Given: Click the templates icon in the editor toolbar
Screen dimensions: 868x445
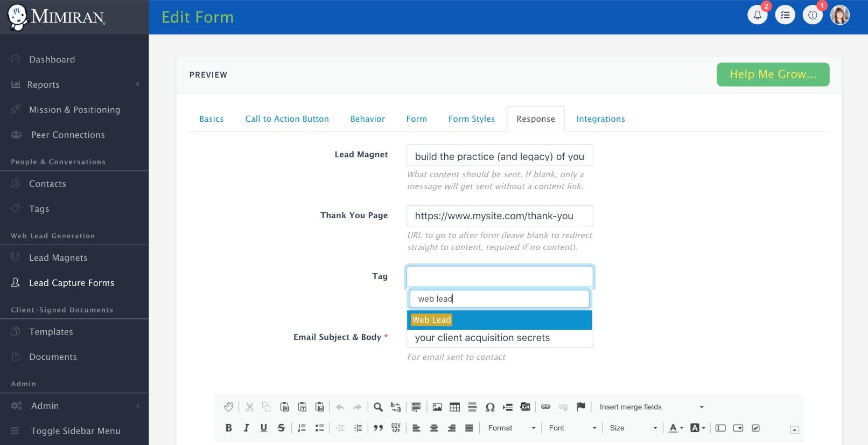Looking at the screenshot, I should click(x=228, y=407).
